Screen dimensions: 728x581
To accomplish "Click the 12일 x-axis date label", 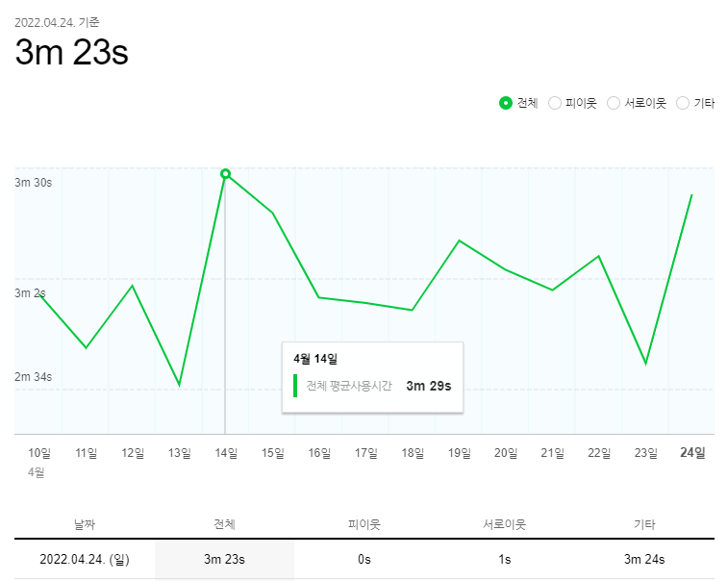I will click(133, 453).
